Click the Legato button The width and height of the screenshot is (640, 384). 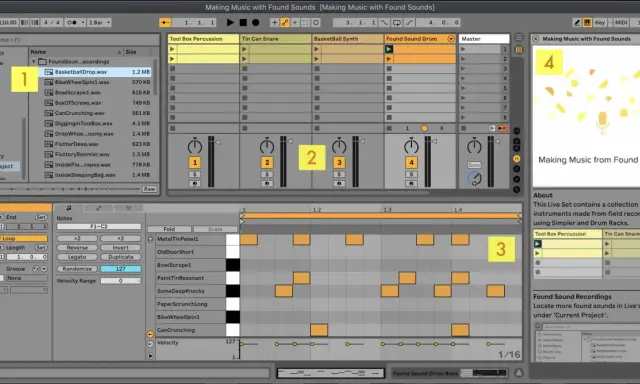pos(77,257)
